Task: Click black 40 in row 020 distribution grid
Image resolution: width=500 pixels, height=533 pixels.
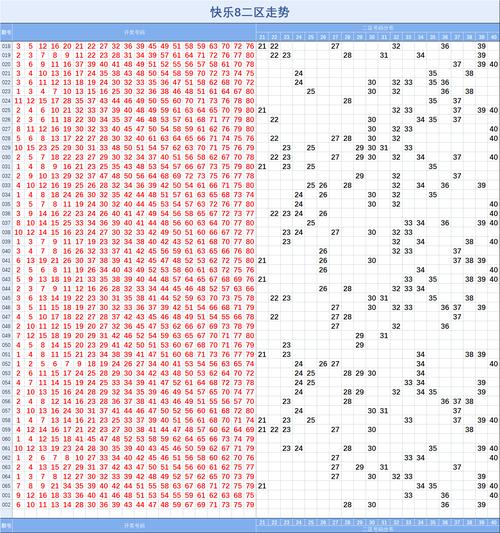Action: click(494, 64)
